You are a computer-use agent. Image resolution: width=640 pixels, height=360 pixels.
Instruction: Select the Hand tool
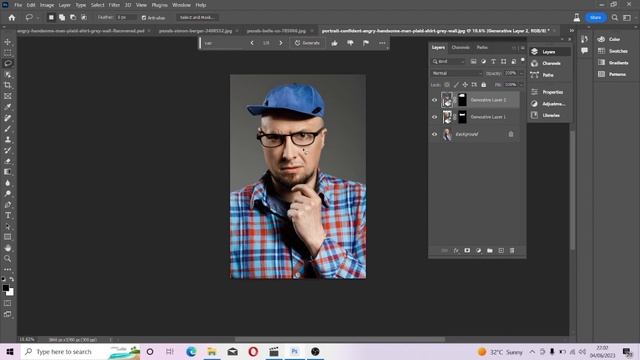(8, 248)
